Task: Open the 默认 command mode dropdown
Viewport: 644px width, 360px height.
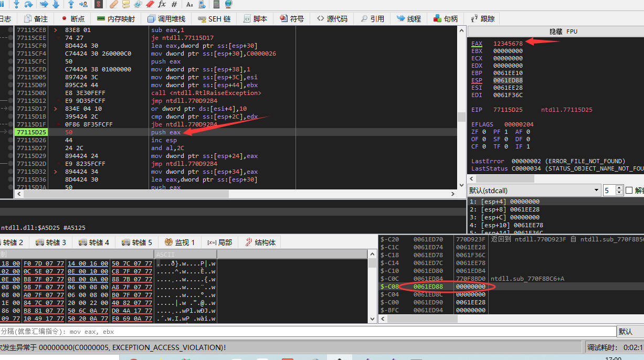Action: (630, 332)
